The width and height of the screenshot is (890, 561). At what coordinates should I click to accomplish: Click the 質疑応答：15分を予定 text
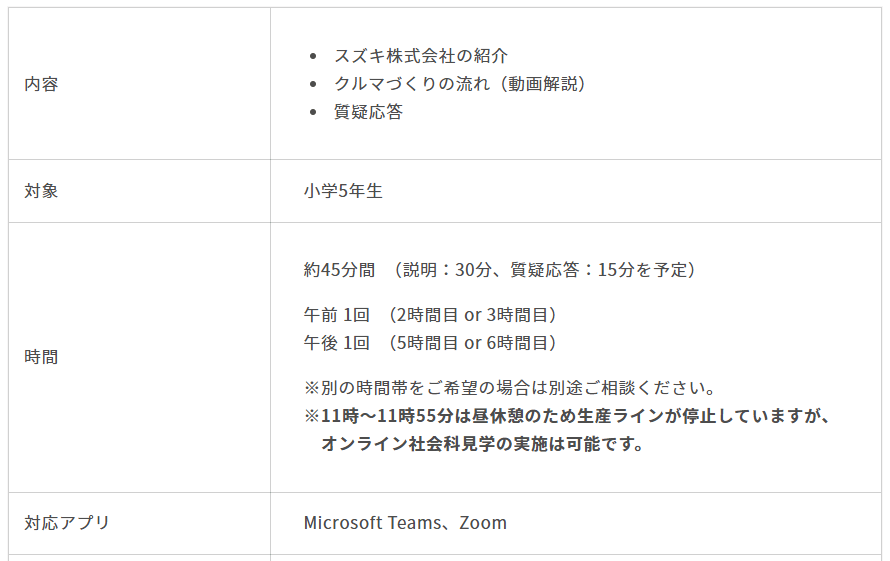pyautogui.click(x=599, y=270)
